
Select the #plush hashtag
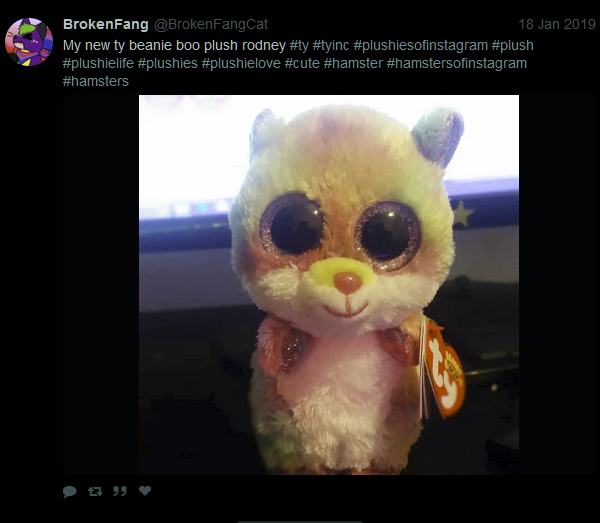(x=512, y=45)
